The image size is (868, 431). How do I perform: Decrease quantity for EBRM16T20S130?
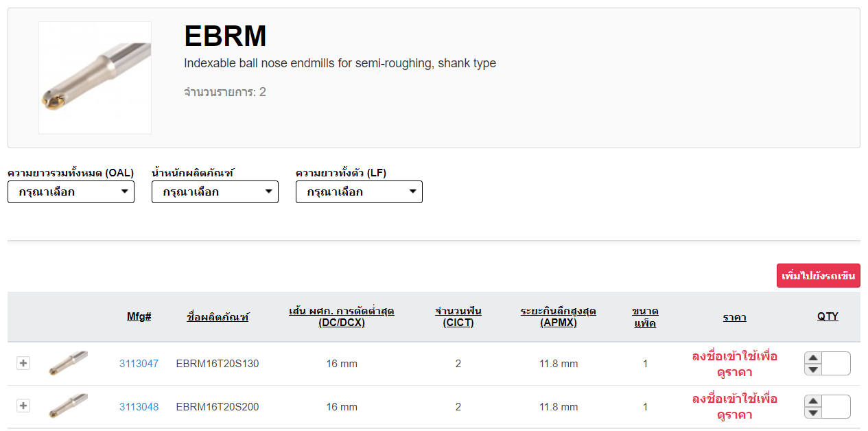(813, 370)
